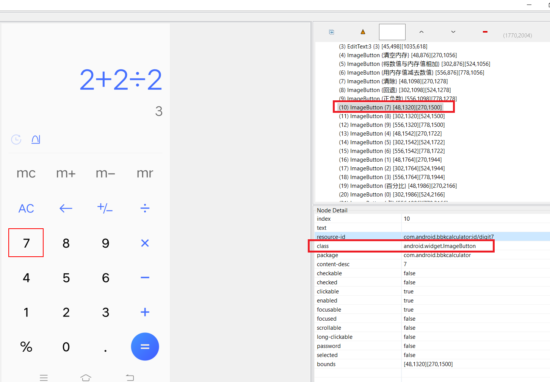Viewport: 550px width, 382px height.
Task: Tap digit 0 on the calculator
Action: 66,347
